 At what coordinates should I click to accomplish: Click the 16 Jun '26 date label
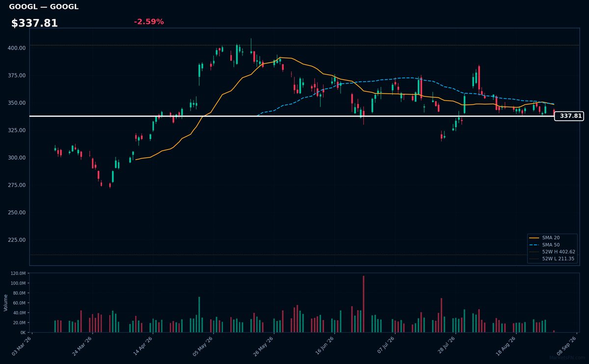(x=324, y=346)
